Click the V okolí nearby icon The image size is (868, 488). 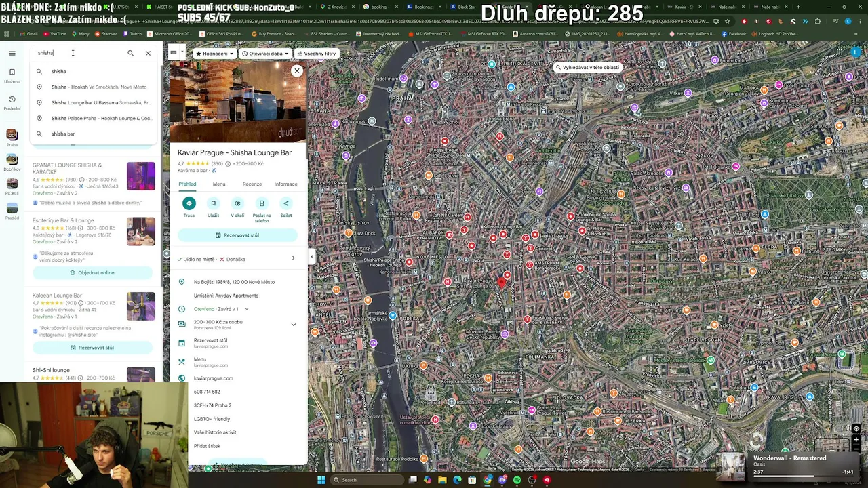tap(237, 203)
